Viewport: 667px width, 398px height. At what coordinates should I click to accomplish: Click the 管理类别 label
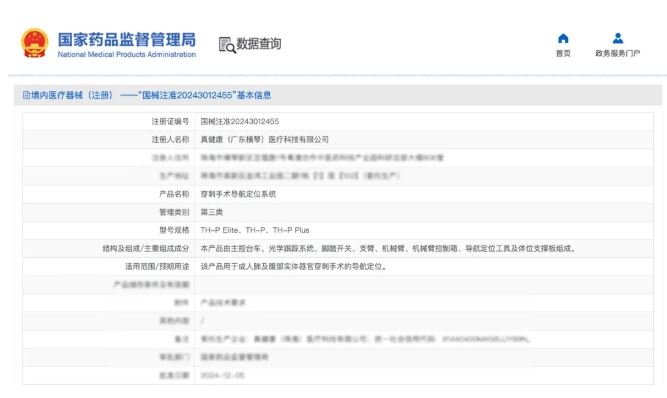pyautogui.click(x=174, y=212)
